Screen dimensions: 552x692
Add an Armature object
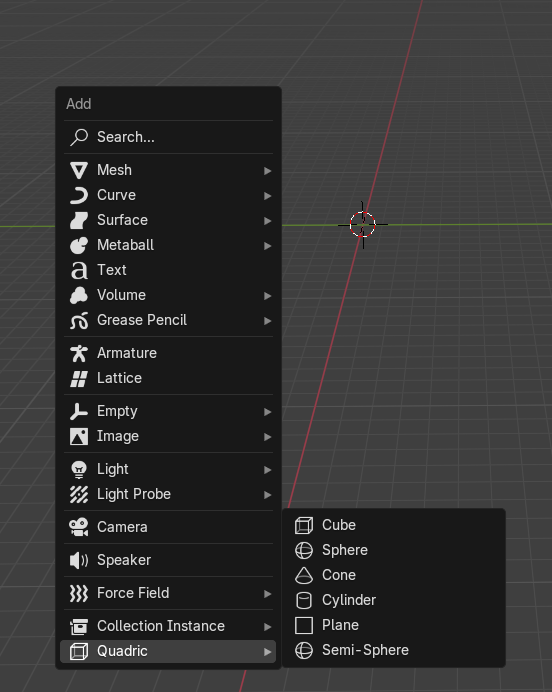pos(168,354)
